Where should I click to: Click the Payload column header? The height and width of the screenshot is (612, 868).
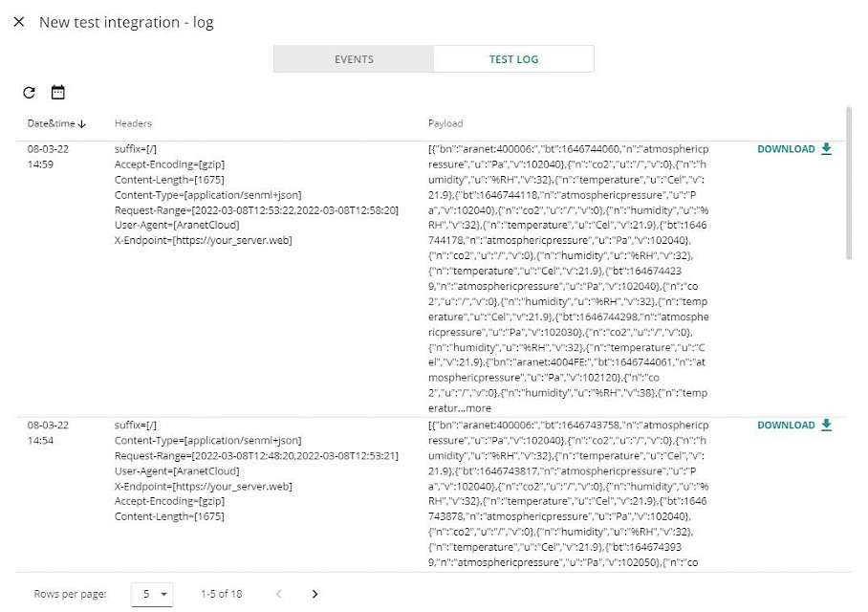445,123
